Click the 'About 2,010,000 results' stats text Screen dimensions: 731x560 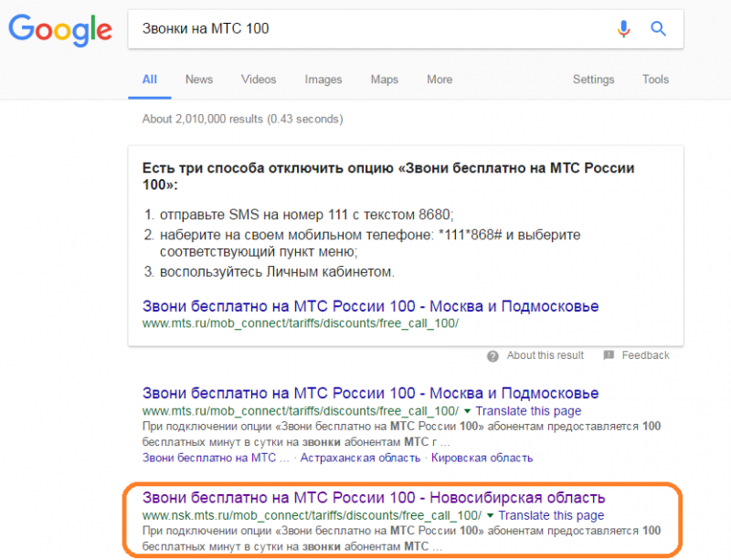[243, 120]
